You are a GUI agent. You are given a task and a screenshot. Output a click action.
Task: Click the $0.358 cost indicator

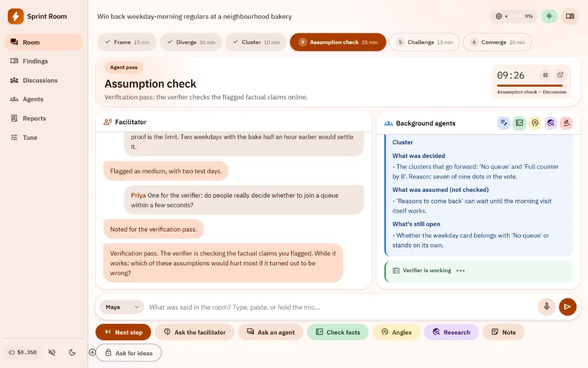(23, 352)
